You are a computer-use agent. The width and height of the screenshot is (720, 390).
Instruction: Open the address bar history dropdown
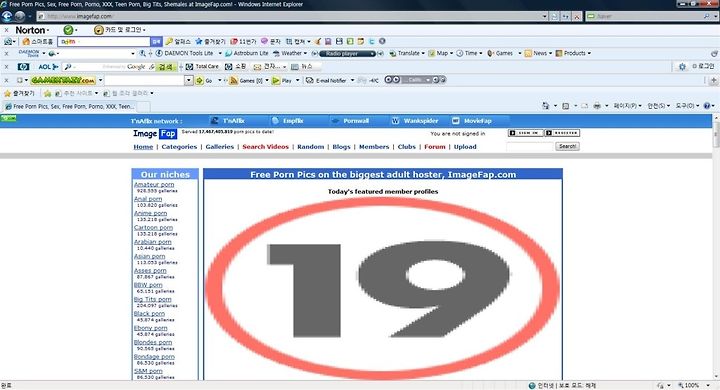[544, 16]
